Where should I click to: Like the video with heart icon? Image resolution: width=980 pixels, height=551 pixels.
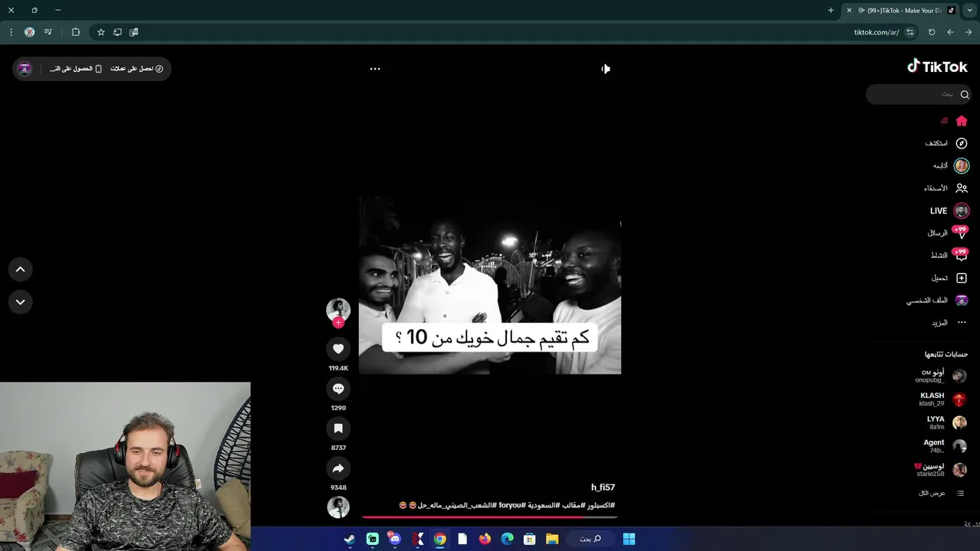(338, 349)
